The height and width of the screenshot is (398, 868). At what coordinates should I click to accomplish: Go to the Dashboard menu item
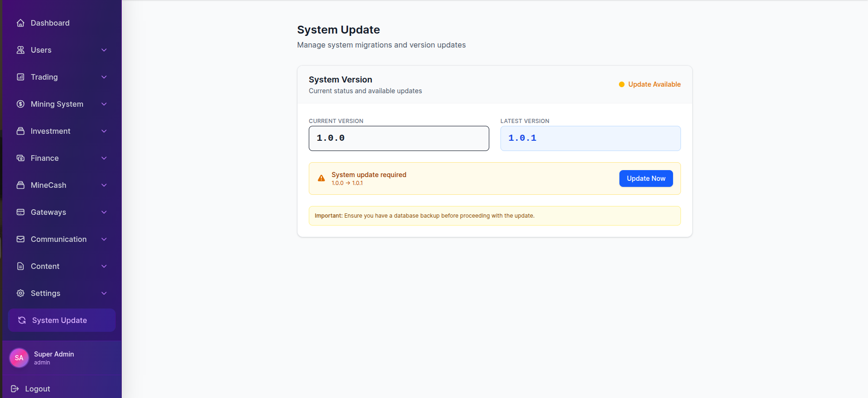[x=50, y=23]
